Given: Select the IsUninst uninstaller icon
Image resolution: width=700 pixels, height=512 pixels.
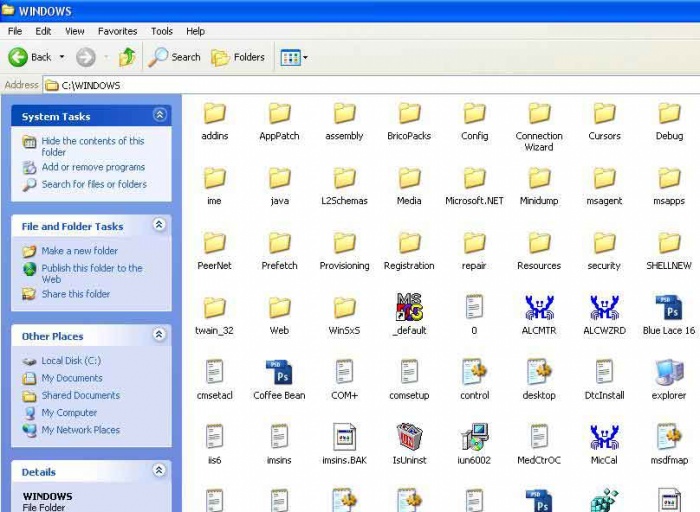Looking at the screenshot, I should click(409, 444).
